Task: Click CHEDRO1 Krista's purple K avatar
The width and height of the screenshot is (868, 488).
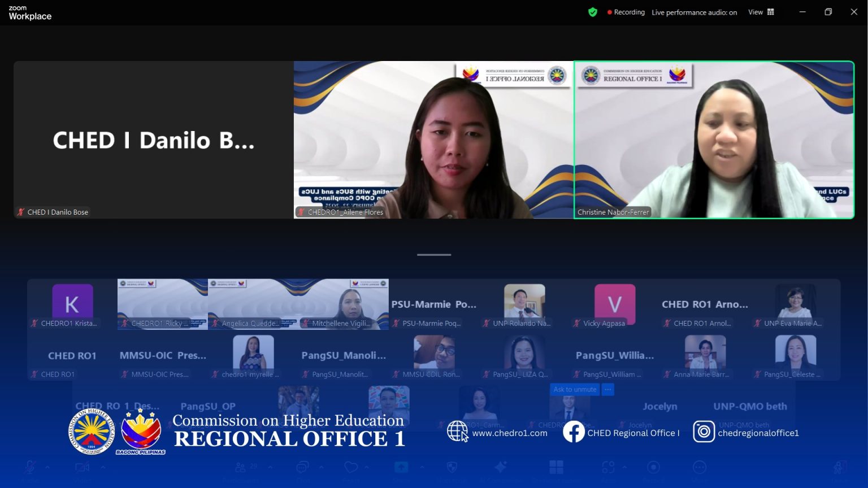Action: click(72, 303)
